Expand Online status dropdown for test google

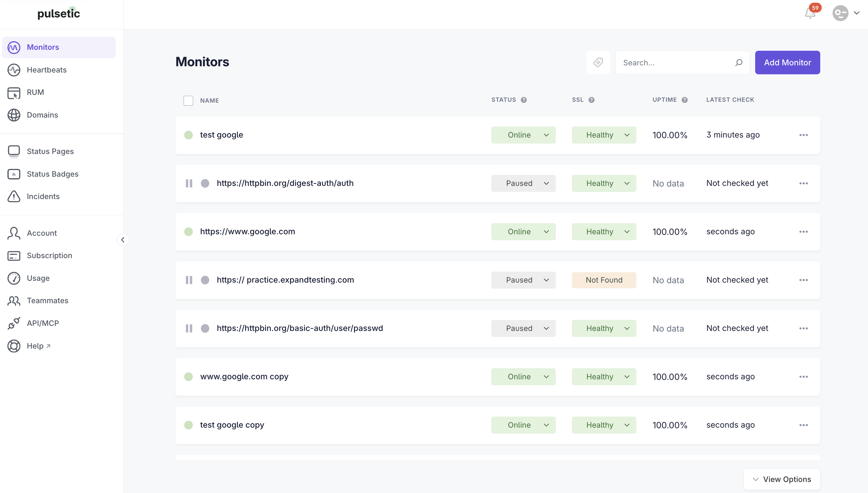[523, 135]
